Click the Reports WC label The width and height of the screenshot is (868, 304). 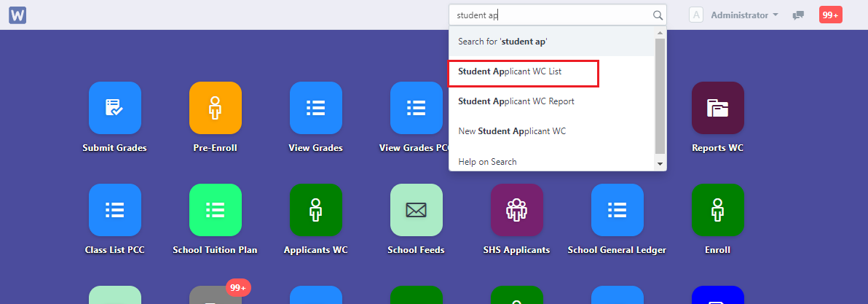[717, 148]
